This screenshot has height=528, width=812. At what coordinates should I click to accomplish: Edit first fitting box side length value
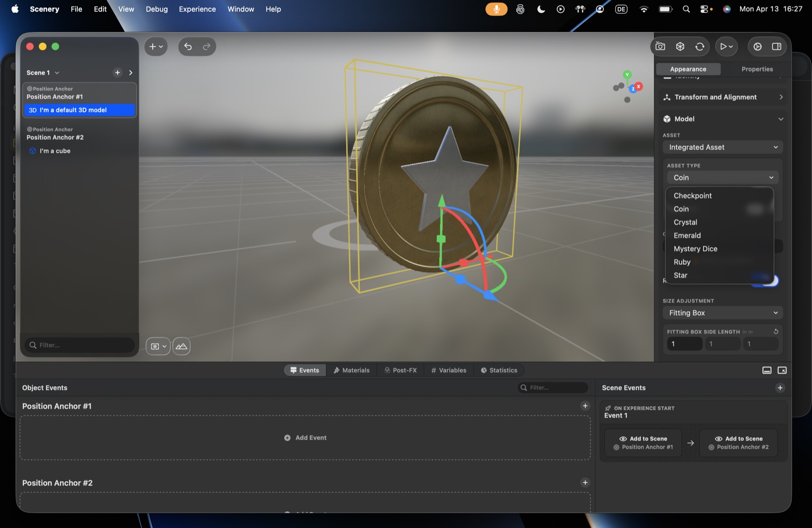click(x=685, y=344)
